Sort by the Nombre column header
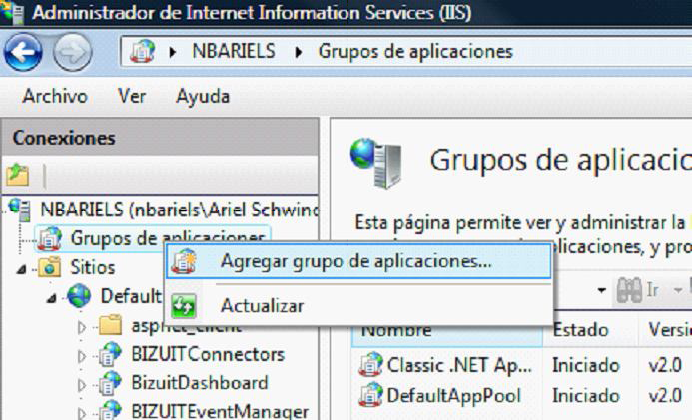The height and width of the screenshot is (420, 695). click(447, 331)
